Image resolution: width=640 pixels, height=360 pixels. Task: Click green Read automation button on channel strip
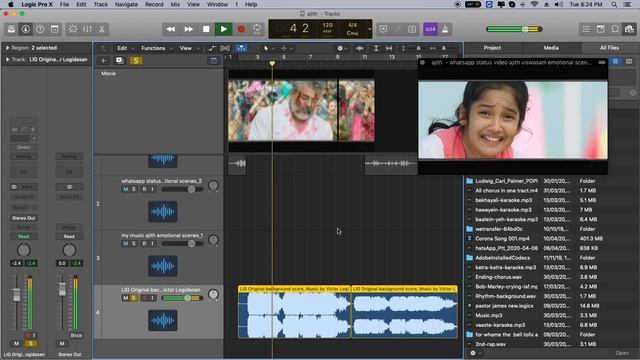coord(24,236)
